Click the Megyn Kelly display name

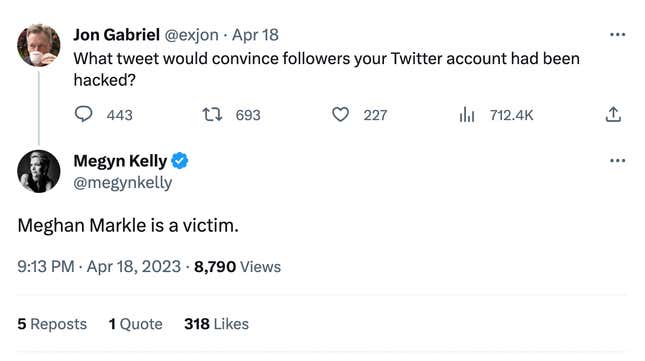tap(120, 161)
